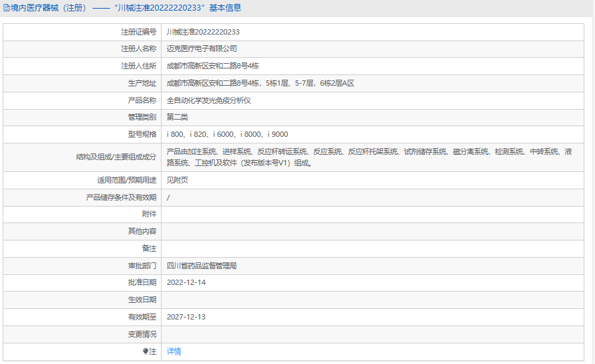Screen dimensions: 595x364
Task: Open the 详情 link
Action: coord(174,351)
